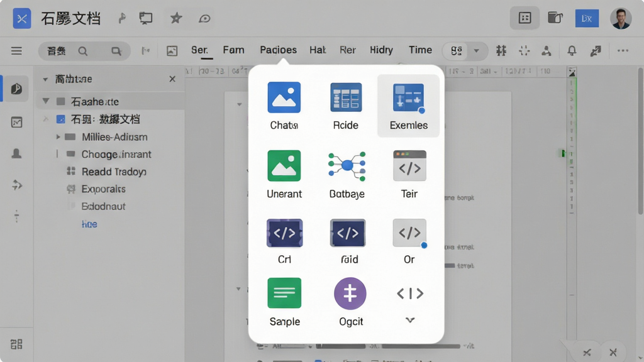This screenshot has width=644, height=362.
Task: Select the Rcide table icon
Action: (346, 97)
